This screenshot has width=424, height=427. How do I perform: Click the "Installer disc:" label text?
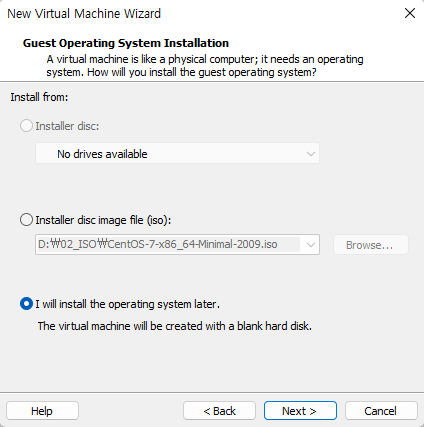click(x=67, y=126)
